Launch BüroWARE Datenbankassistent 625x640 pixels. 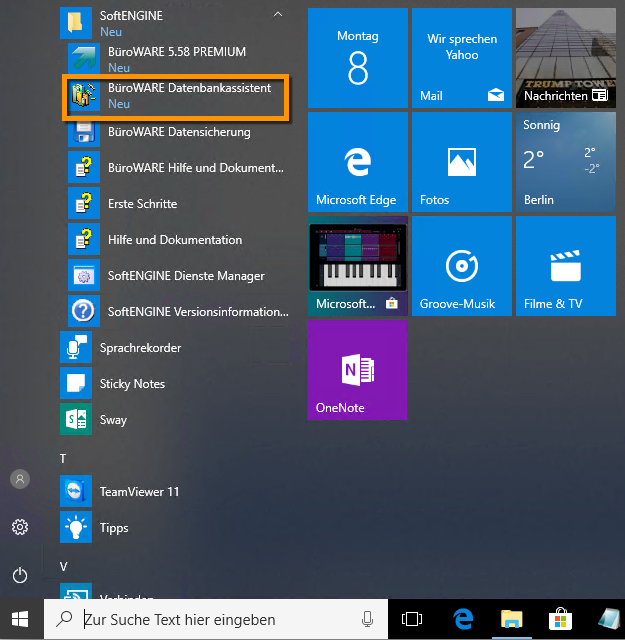point(175,96)
